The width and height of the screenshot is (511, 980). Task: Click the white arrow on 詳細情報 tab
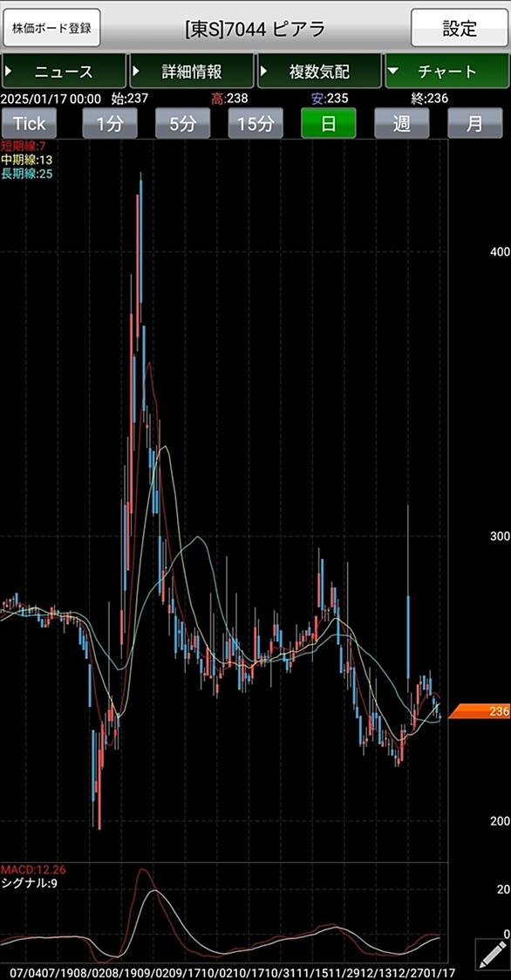click(x=136, y=72)
